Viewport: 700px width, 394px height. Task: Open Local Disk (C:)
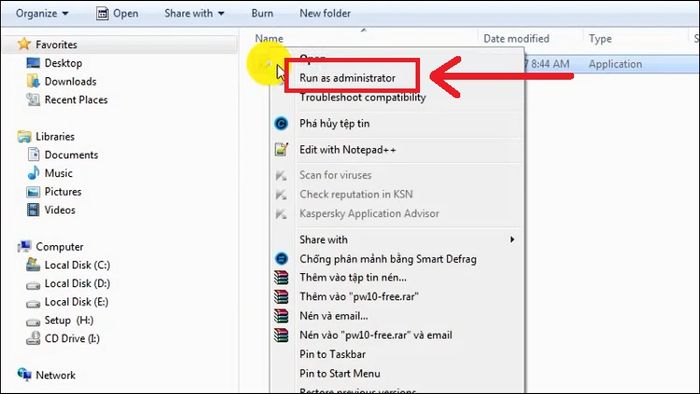coord(77,265)
